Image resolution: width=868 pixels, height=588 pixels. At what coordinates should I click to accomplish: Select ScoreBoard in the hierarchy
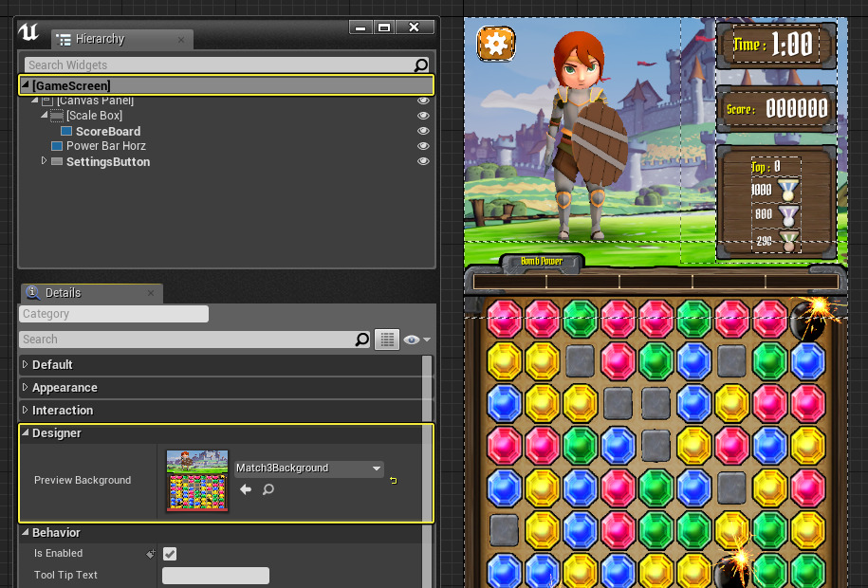(x=108, y=131)
